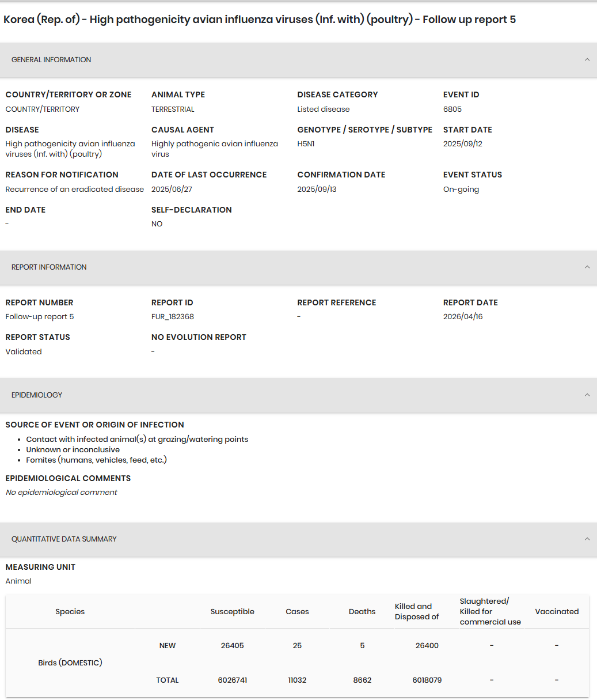Click the Susceptible column header
Screen dimensions: 597x700
coord(233,612)
